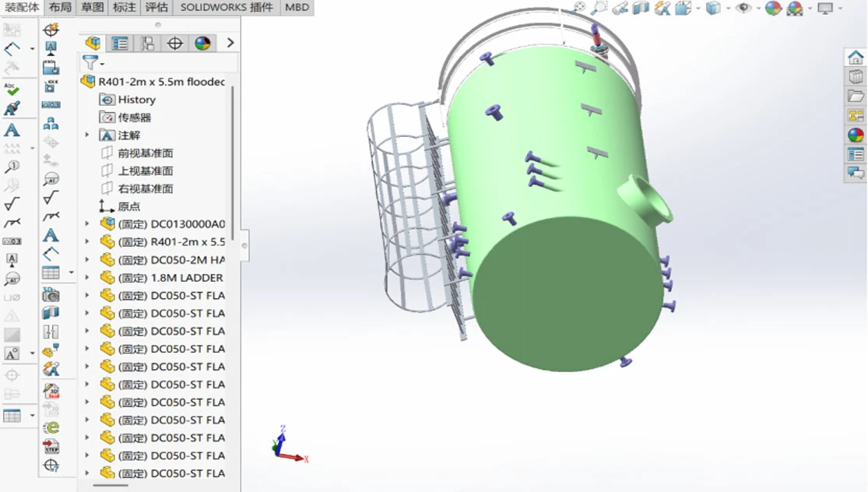Click the Publish to 3D PDF icon
868x492 pixels.
[51, 392]
